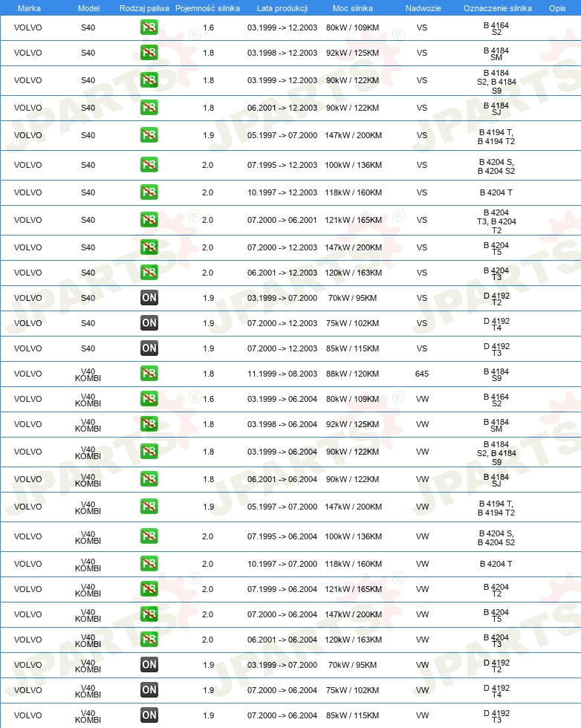Select the date cell '11.1999 -> 08.2003'
This screenshot has width=581, height=728.
[x=282, y=374]
